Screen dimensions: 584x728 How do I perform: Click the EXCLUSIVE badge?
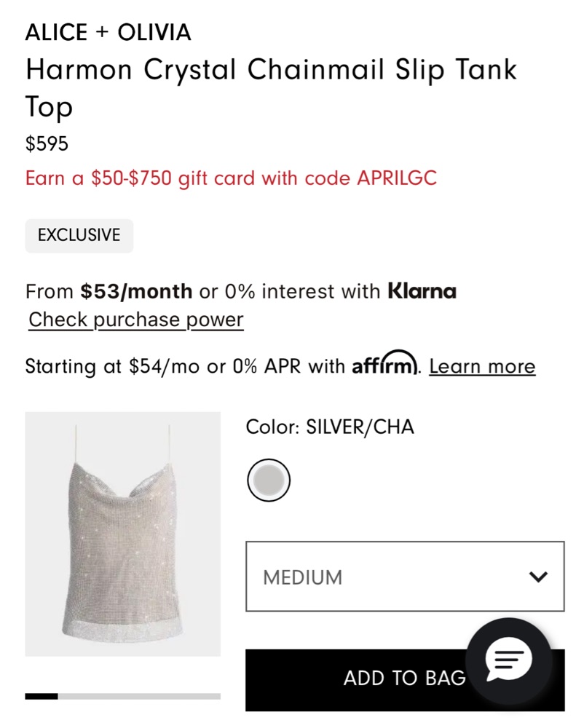tap(79, 236)
